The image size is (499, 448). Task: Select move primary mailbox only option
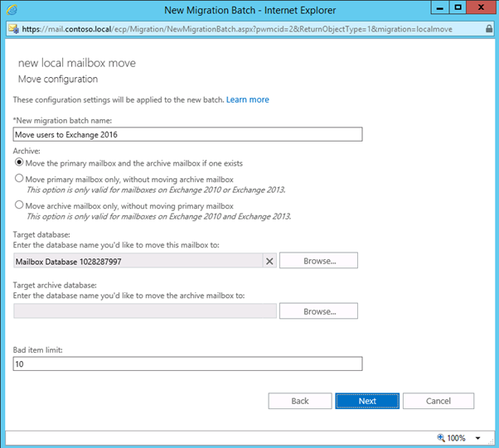pos(19,178)
